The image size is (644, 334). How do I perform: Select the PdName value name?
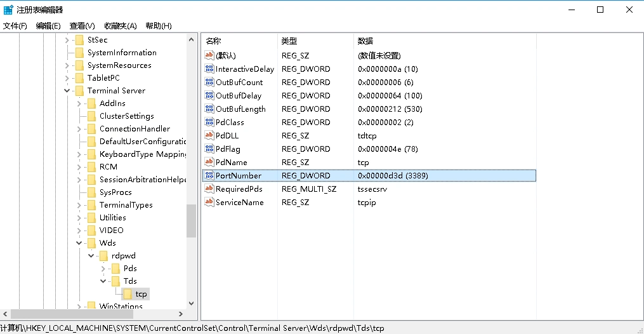point(231,163)
